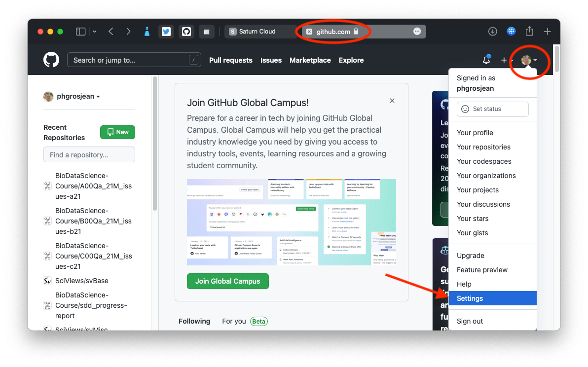Dismiss the Global Campus banner
The image size is (588, 367).
tap(392, 100)
